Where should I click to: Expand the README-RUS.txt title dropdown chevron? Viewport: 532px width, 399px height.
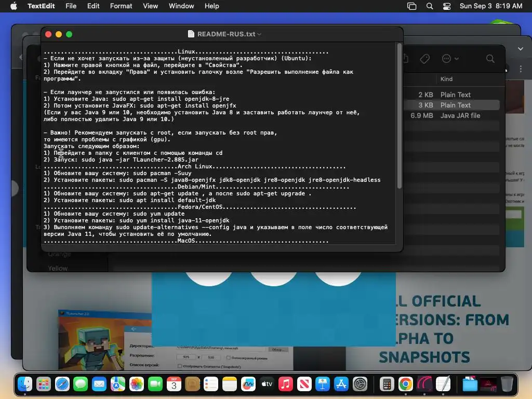(x=260, y=34)
